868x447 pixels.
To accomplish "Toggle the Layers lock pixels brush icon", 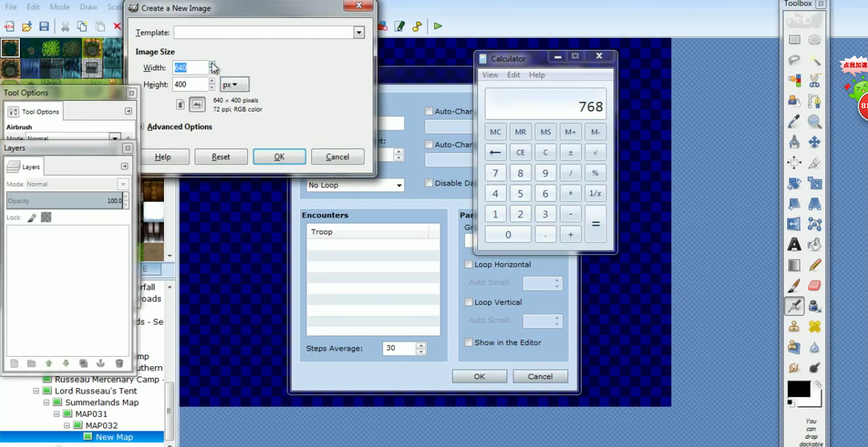I will click(31, 218).
